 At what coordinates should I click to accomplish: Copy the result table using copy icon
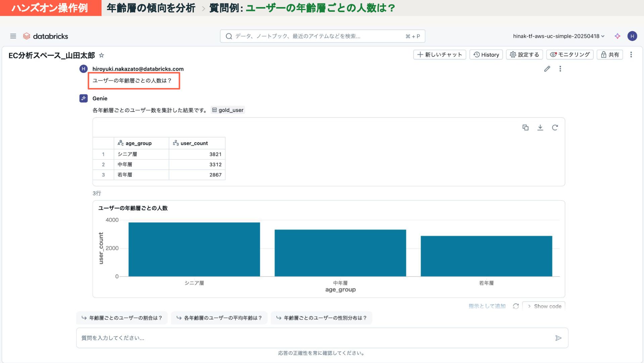(525, 127)
